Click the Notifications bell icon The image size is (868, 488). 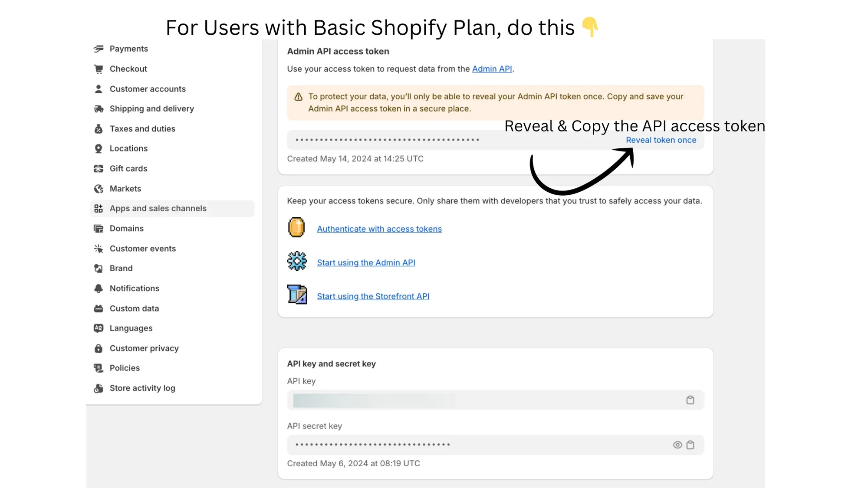99,288
